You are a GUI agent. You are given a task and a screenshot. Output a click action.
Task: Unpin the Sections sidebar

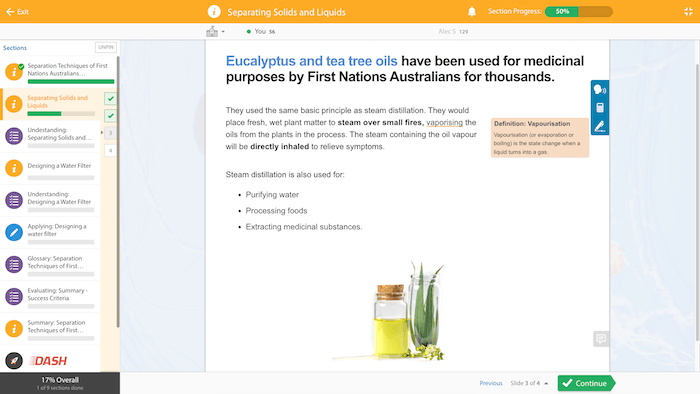[x=106, y=47]
